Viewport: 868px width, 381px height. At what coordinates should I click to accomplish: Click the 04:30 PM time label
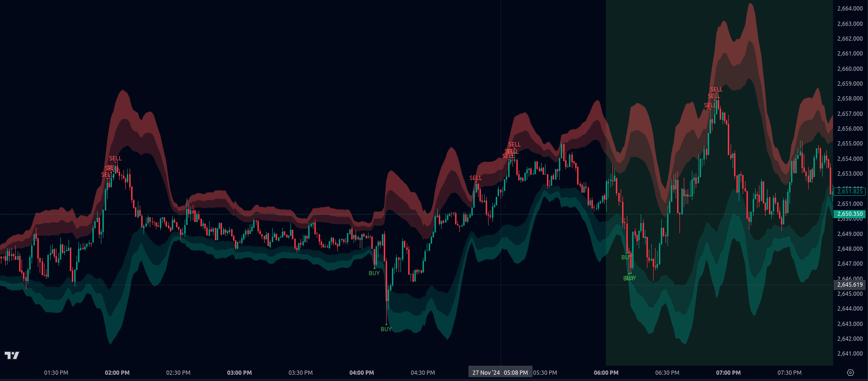point(423,373)
